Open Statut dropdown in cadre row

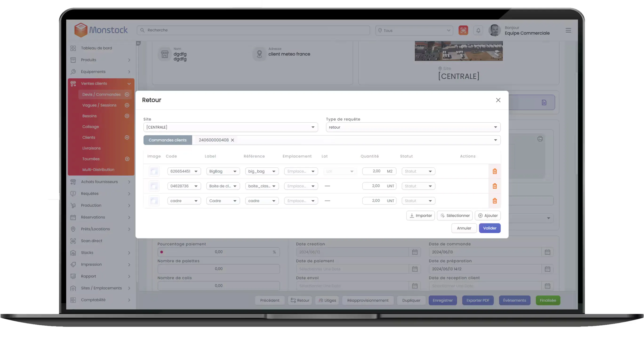click(418, 201)
